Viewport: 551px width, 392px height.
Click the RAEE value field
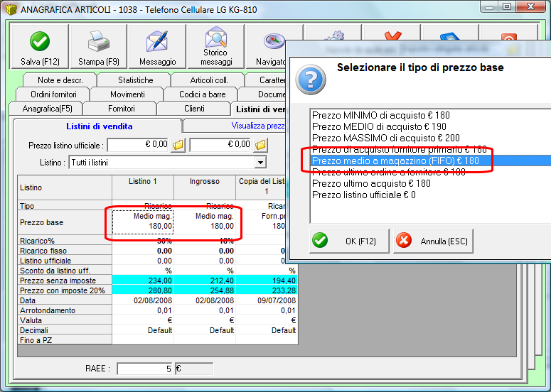[x=144, y=369]
